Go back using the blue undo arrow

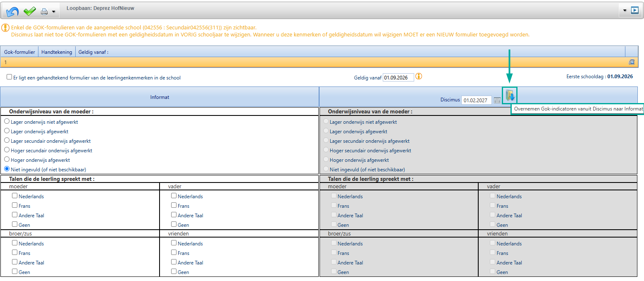pos(13,11)
